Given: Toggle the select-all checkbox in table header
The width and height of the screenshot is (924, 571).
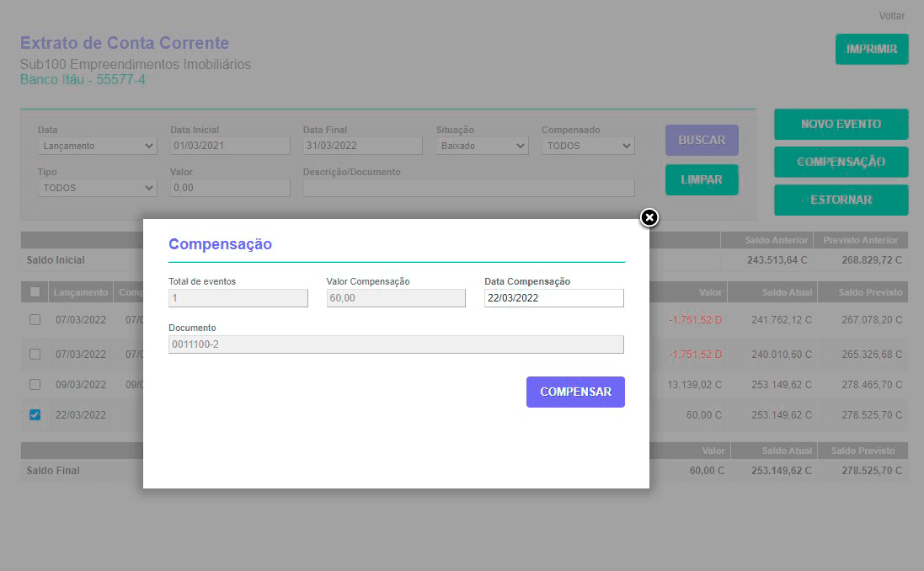Looking at the screenshot, I should [x=35, y=292].
